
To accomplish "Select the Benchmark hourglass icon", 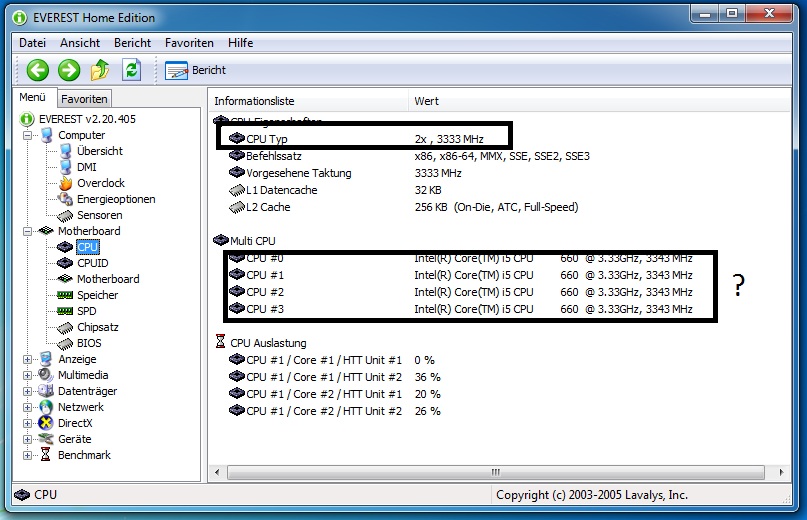I will [x=46, y=455].
